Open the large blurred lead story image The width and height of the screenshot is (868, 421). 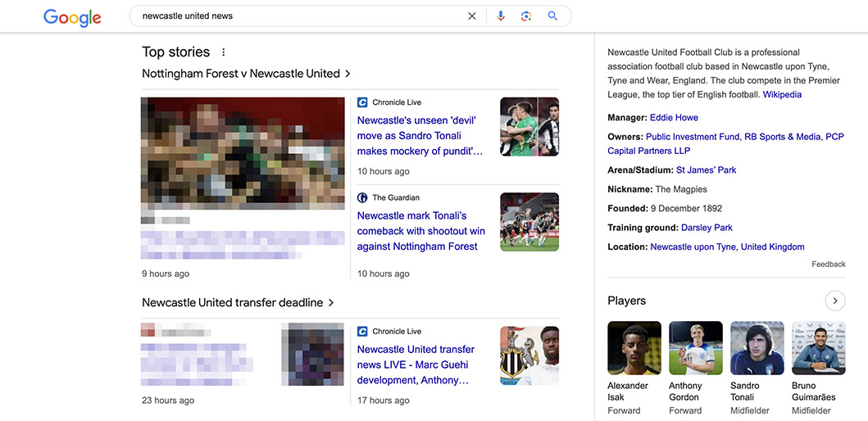243,153
